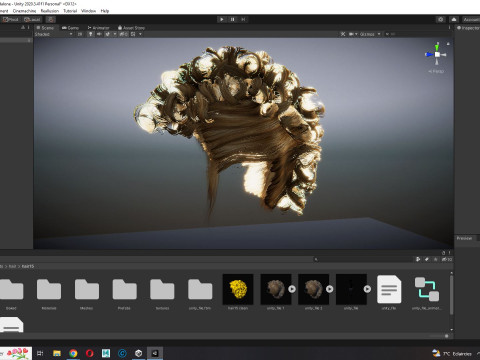Open the Inspector tab

(468, 28)
